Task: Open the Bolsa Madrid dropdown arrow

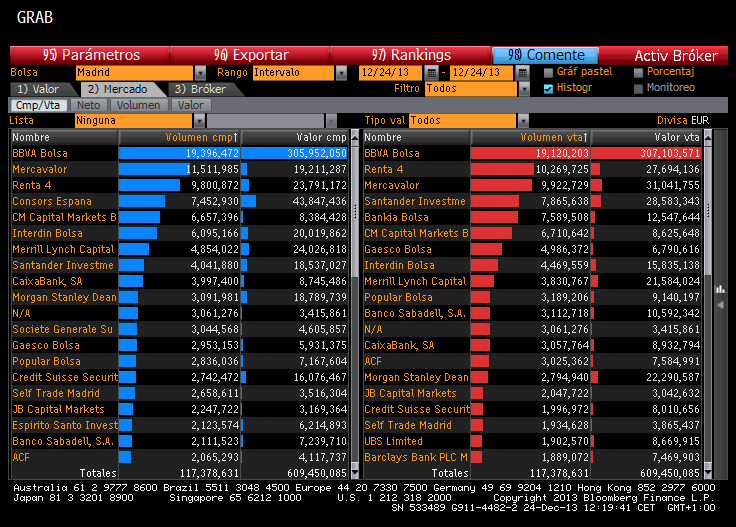Action: point(200,73)
